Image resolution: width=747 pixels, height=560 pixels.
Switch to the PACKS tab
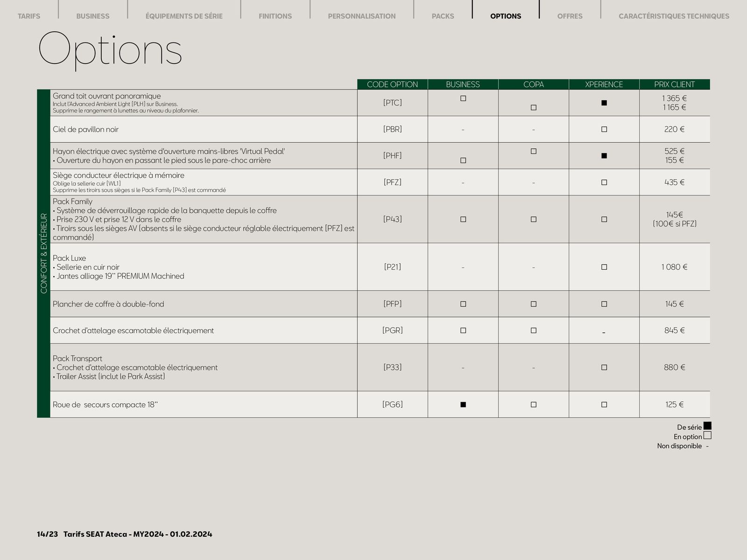pyautogui.click(x=443, y=16)
